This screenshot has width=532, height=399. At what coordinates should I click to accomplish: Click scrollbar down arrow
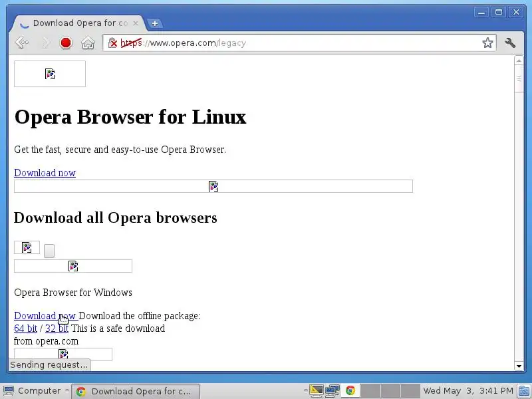coord(519,366)
